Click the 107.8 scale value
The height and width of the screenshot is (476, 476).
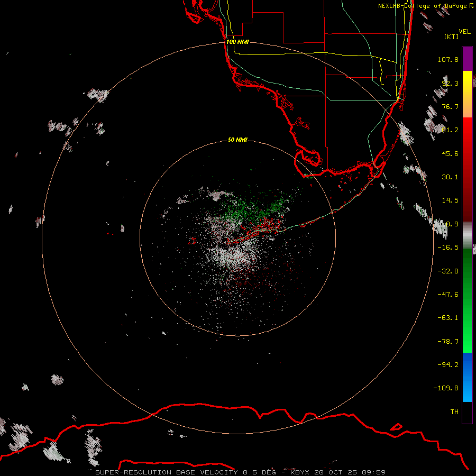(x=448, y=59)
